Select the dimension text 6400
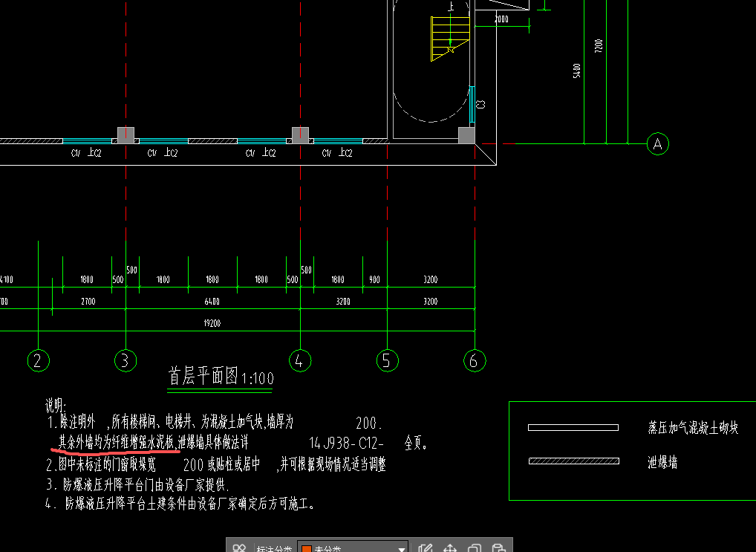Viewport: 756px width, 552px height. click(x=212, y=302)
